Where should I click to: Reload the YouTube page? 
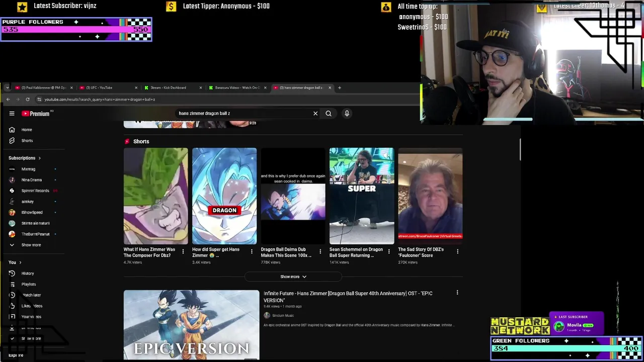[x=28, y=100]
